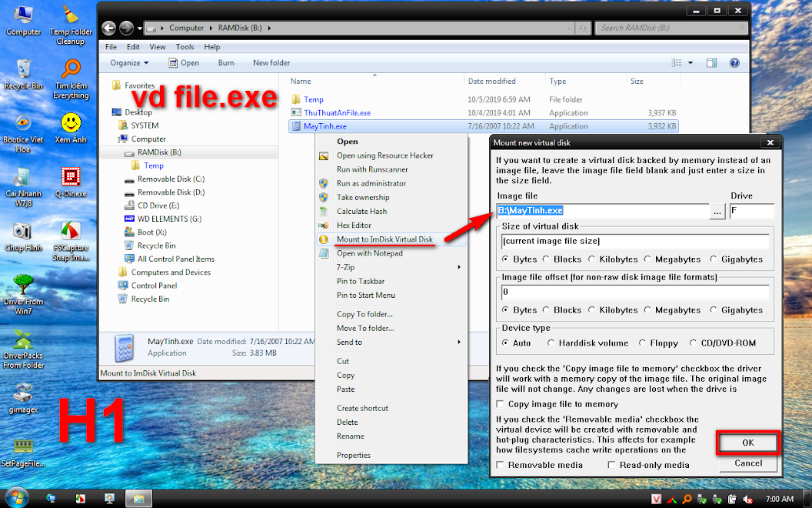Click the magnifier search tray icon

687,500
